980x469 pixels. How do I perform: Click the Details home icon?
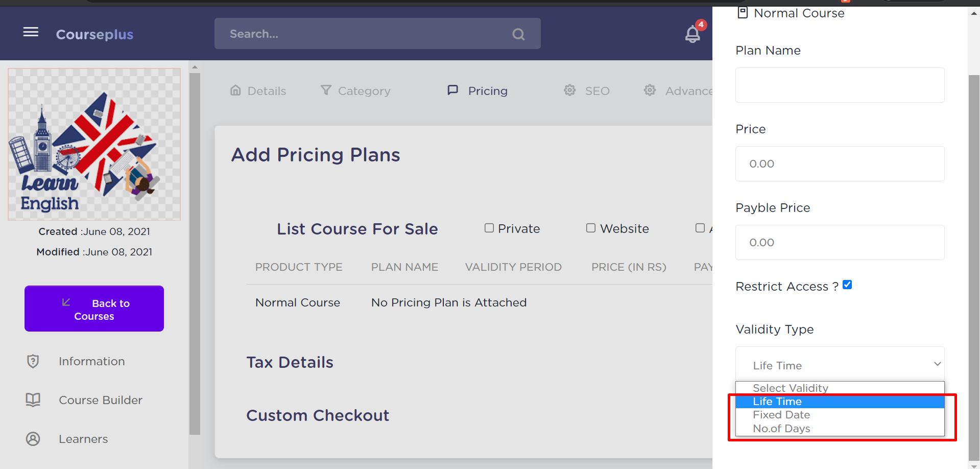pyautogui.click(x=235, y=90)
